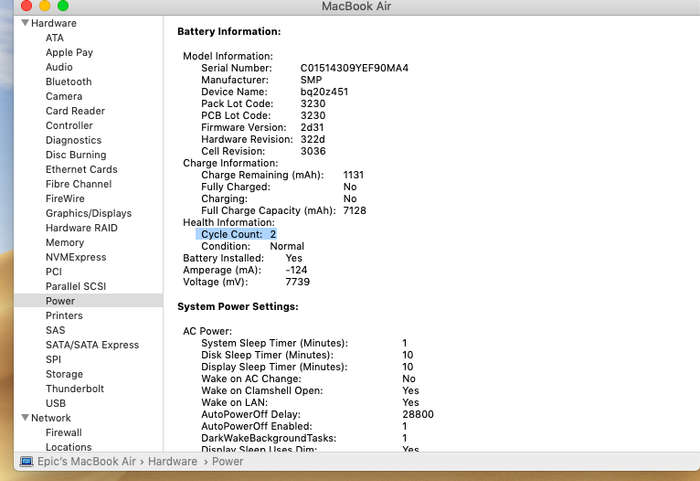Select Locations under Network
The width and height of the screenshot is (700, 481).
(68, 447)
